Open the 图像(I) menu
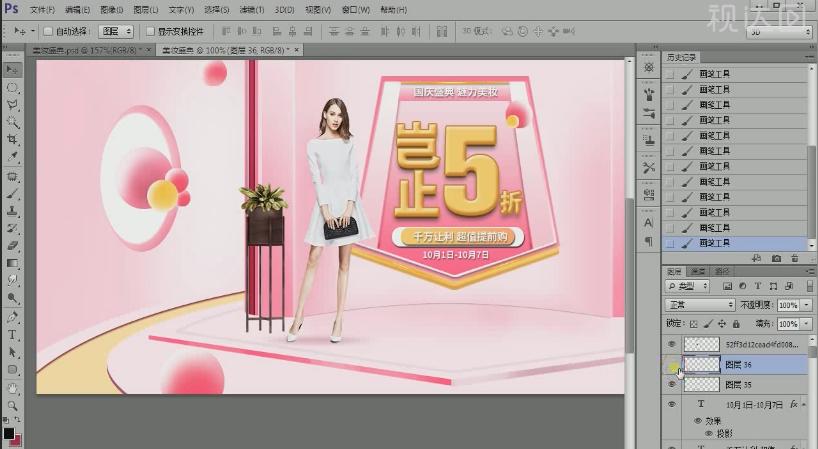Image resolution: width=818 pixels, height=449 pixels. click(112, 9)
